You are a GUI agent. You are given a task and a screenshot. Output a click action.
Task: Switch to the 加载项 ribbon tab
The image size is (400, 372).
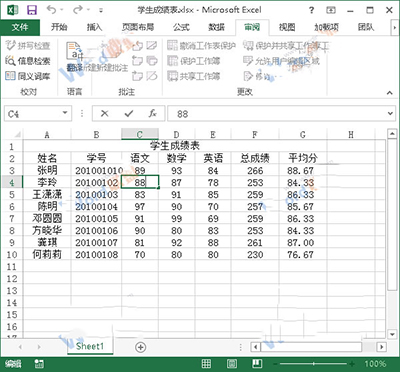click(326, 27)
